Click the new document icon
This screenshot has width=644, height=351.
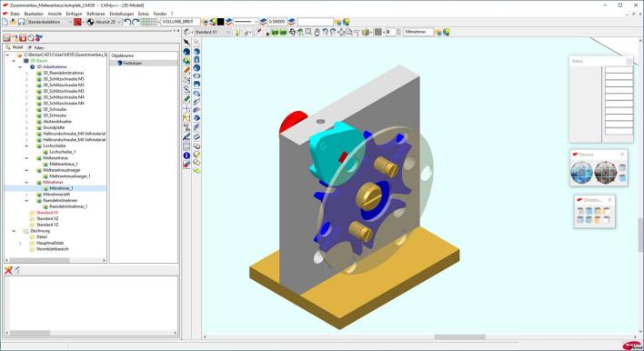coord(5,22)
